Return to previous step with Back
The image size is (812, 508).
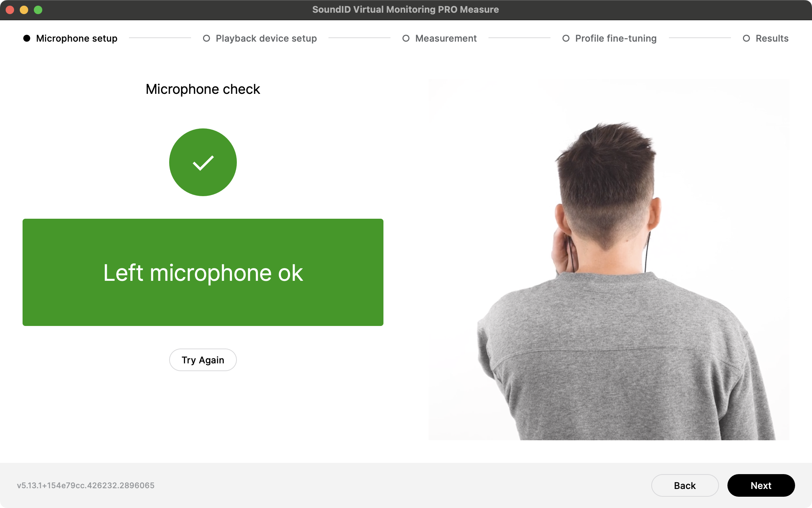click(685, 485)
